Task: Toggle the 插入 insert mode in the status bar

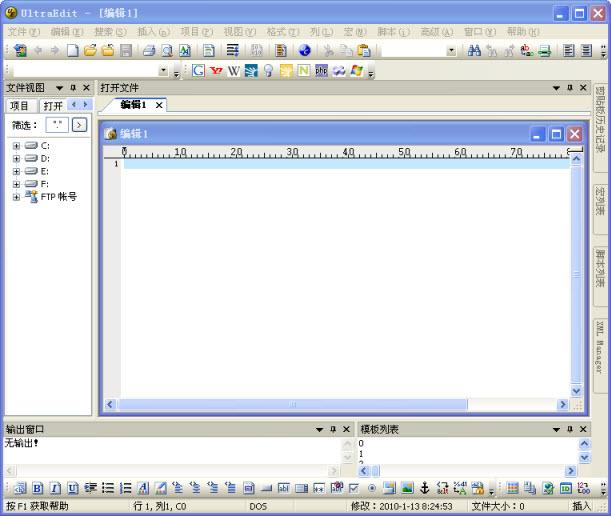Action: (581, 506)
